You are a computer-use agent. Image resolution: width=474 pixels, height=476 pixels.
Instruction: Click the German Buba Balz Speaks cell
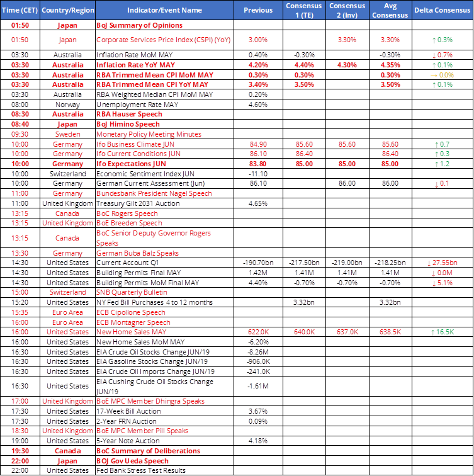tap(164, 253)
